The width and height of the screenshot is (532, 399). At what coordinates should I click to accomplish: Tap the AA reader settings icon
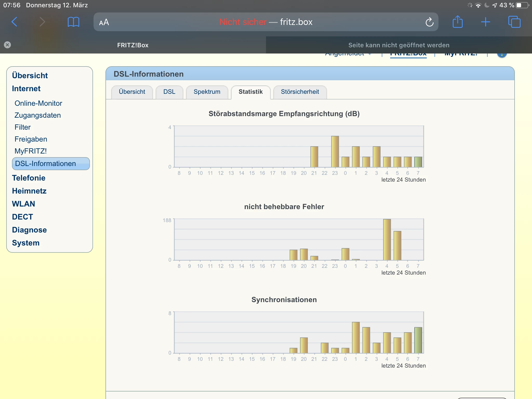pos(104,22)
